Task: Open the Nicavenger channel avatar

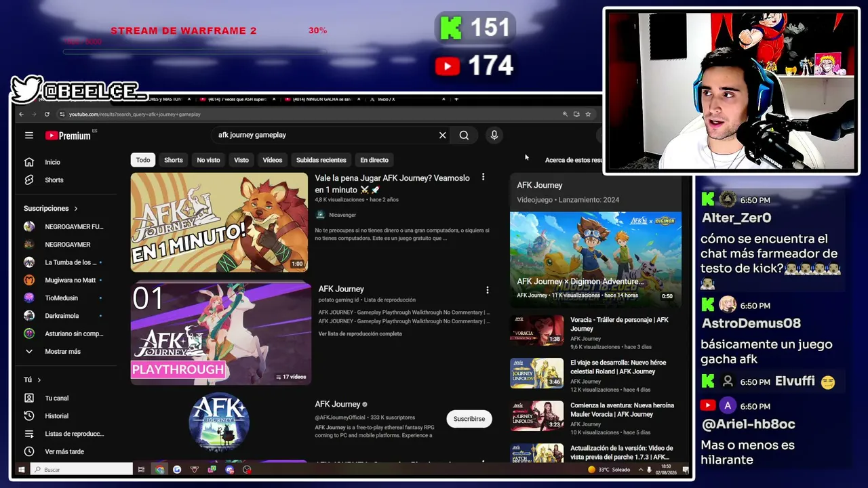Action: click(x=320, y=214)
